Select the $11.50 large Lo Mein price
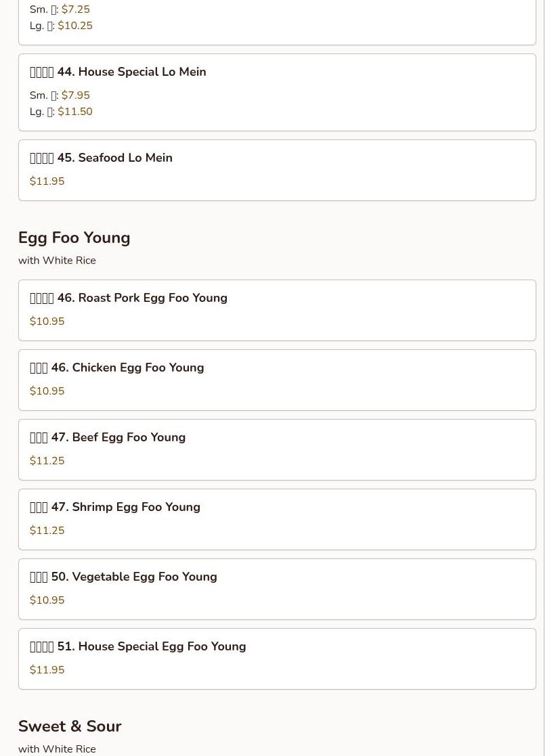Image resolution: width=558 pixels, height=756 pixels. 75,112
